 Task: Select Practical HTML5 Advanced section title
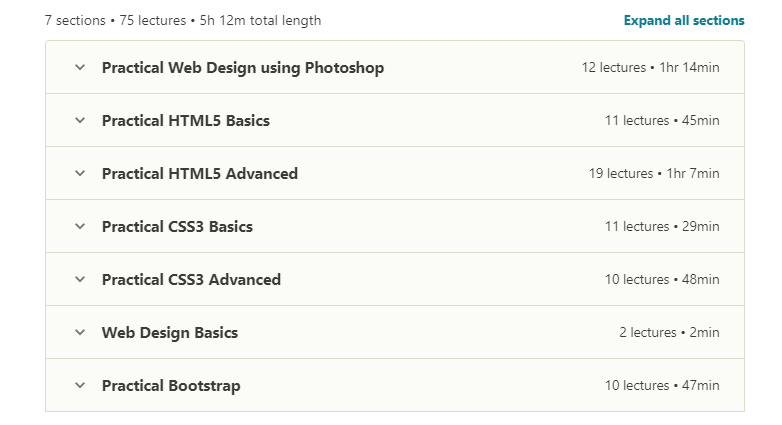pos(199,174)
